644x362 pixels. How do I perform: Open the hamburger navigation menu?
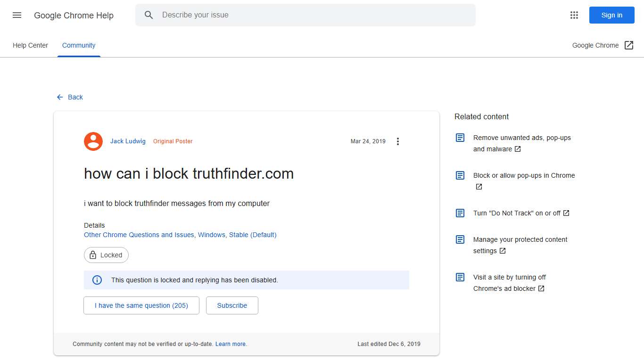17,15
